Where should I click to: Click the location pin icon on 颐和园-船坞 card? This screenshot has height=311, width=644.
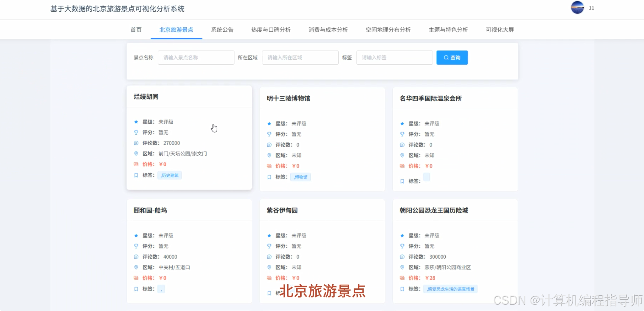tap(136, 267)
